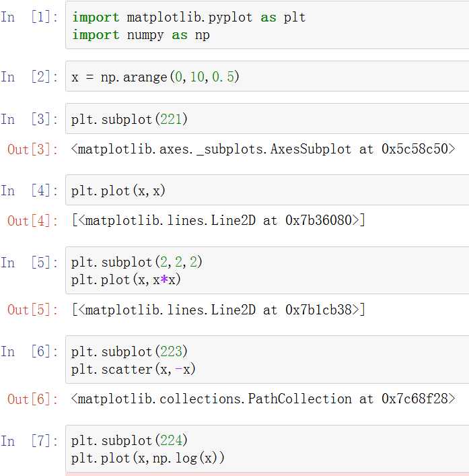
Task: Click the AxesSubplot at 0x5c58c50 output text
Action: tap(263, 149)
